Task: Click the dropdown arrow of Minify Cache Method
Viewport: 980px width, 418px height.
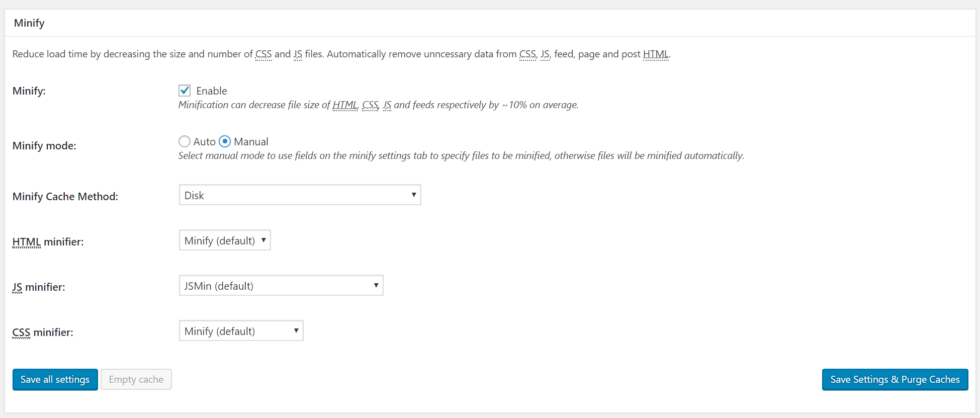Action: [x=414, y=195]
